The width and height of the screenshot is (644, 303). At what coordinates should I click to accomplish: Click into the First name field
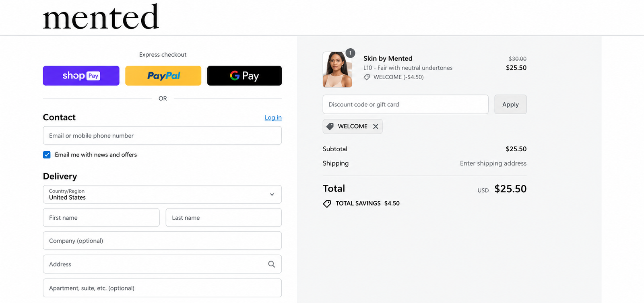(101, 218)
